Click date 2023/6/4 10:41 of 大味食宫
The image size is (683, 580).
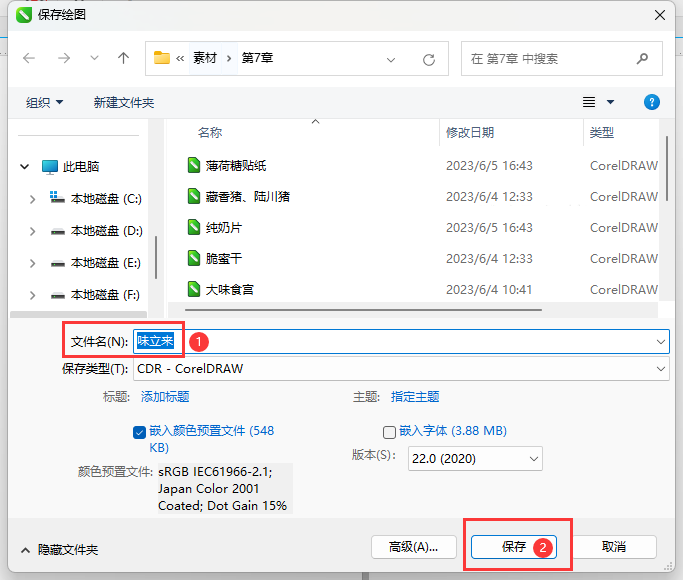pos(489,290)
